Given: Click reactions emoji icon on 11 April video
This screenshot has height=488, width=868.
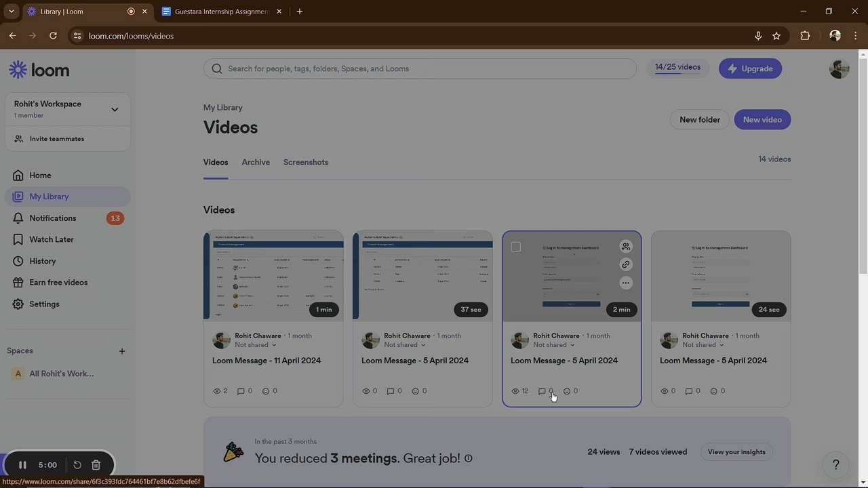Looking at the screenshot, I should pos(266,391).
